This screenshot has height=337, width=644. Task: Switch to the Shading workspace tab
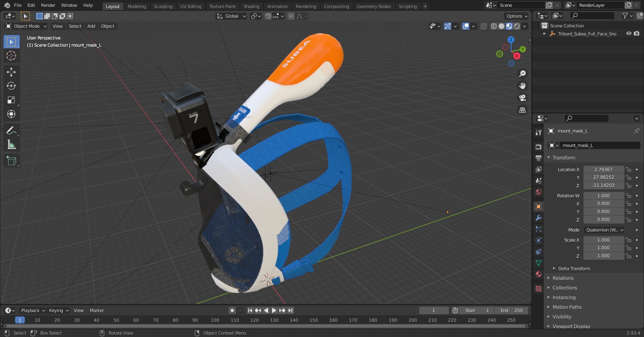pos(251,6)
